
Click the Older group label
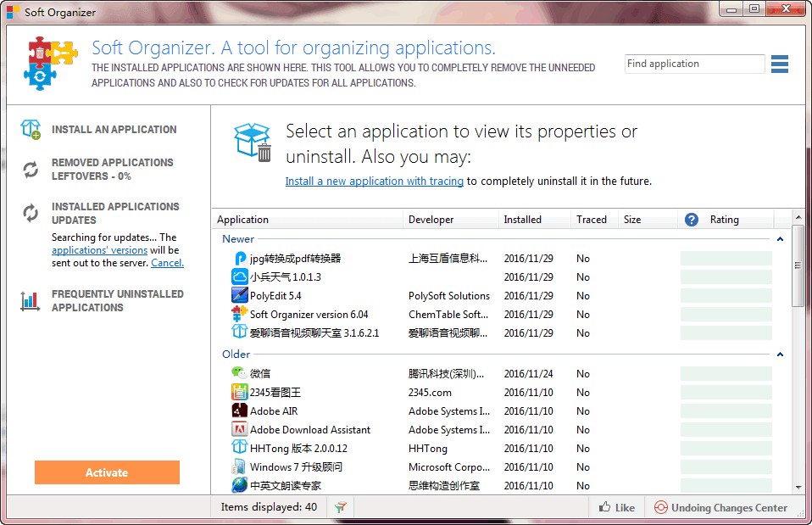point(236,355)
